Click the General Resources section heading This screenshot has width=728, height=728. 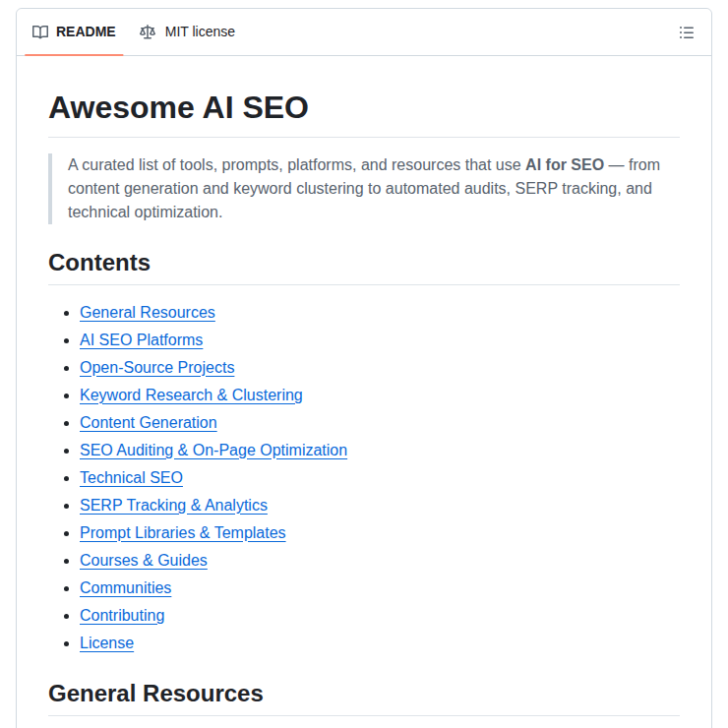point(155,694)
